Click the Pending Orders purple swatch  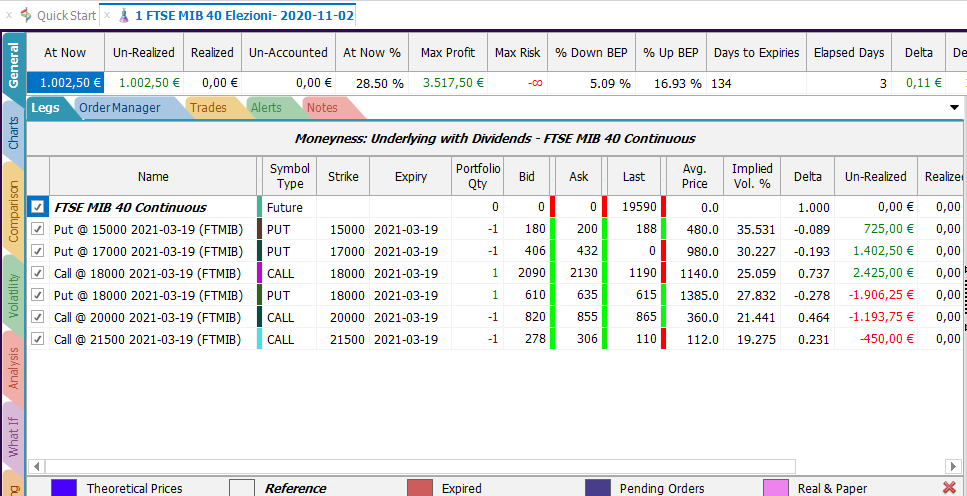click(x=598, y=488)
